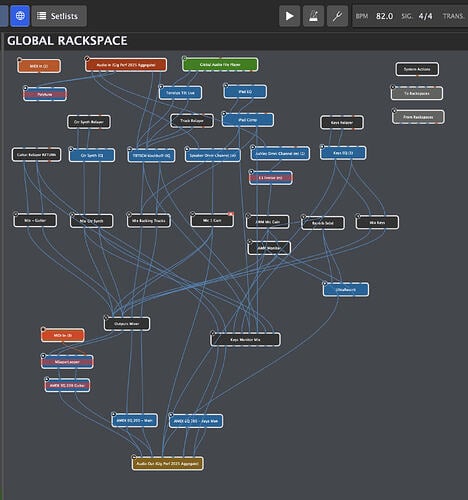This screenshot has height=500, width=468.
Task: Open the wrench tools button
Action: (337, 16)
